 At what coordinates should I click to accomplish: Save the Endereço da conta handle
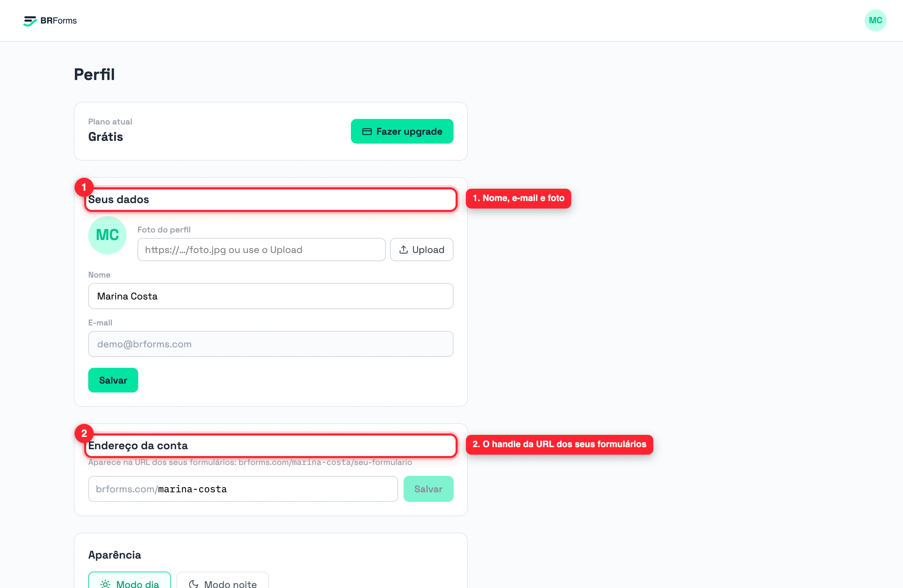click(x=428, y=489)
